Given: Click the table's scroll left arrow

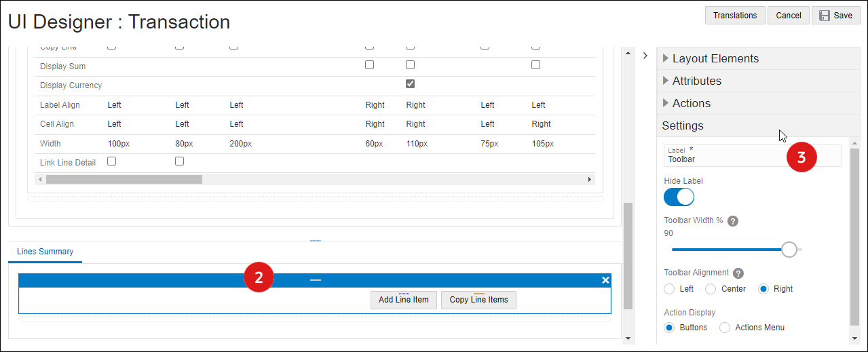Looking at the screenshot, I should (40, 180).
